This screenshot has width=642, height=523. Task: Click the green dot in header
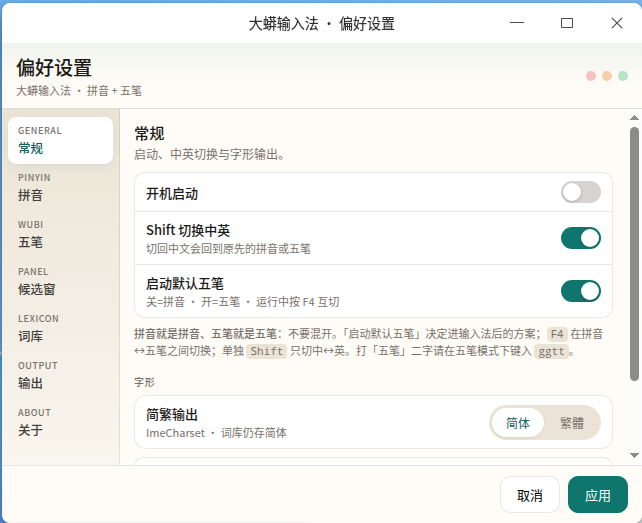click(623, 76)
